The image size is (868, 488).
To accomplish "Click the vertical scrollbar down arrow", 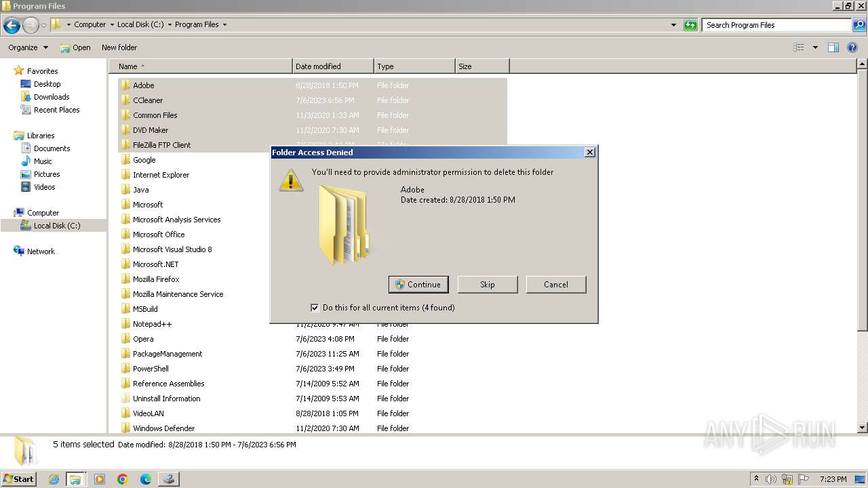I will pyautogui.click(x=862, y=428).
